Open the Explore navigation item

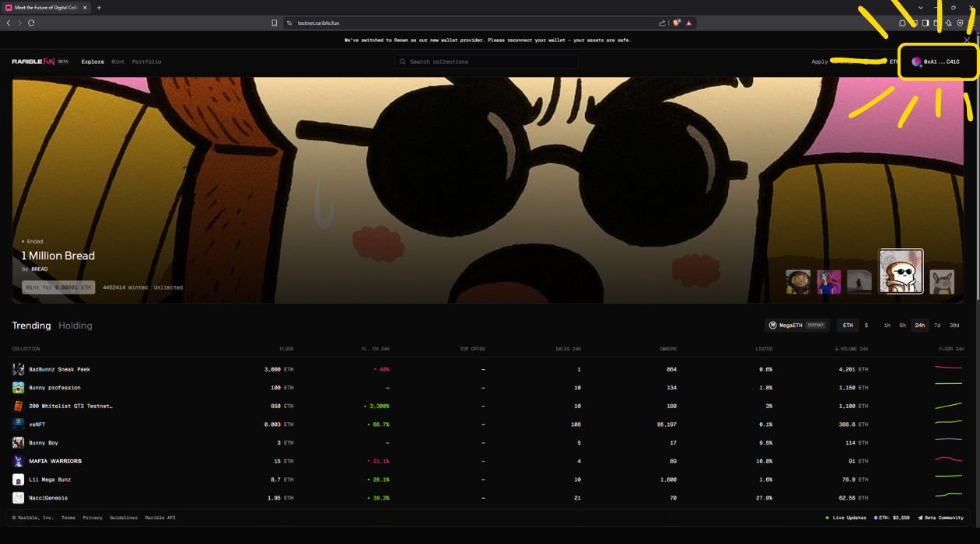coord(93,61)
